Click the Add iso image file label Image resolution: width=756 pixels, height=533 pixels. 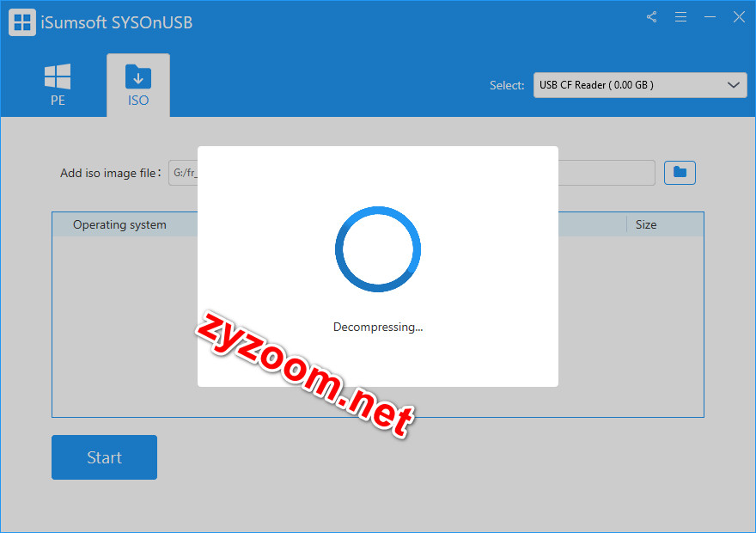tap(111, 173)
